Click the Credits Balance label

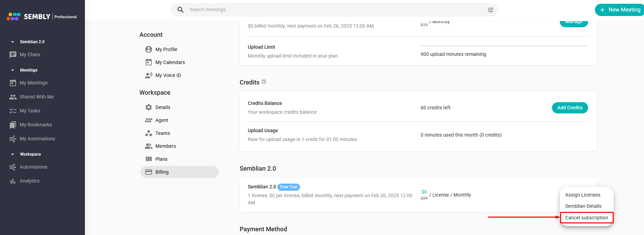click(265, 103)
